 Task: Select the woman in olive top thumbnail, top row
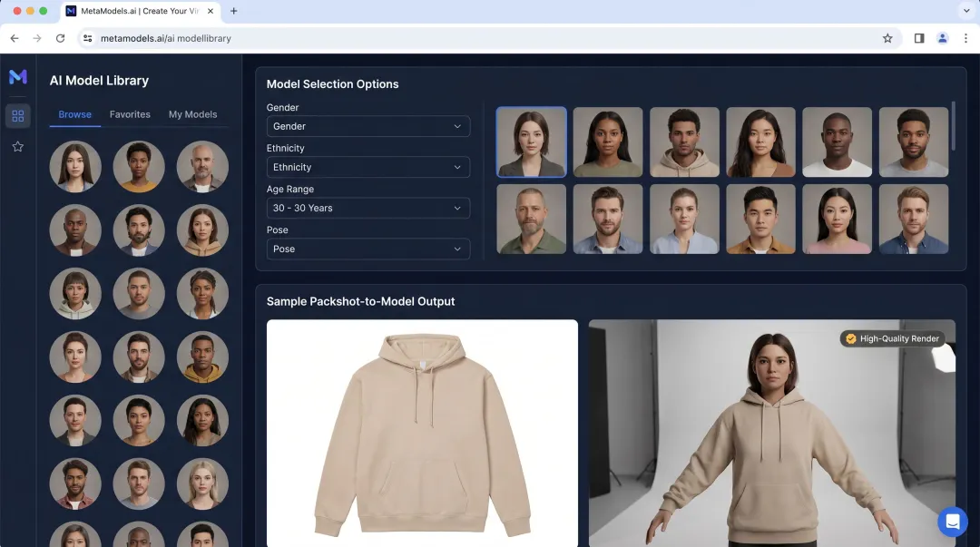click(x=607, y=142)
